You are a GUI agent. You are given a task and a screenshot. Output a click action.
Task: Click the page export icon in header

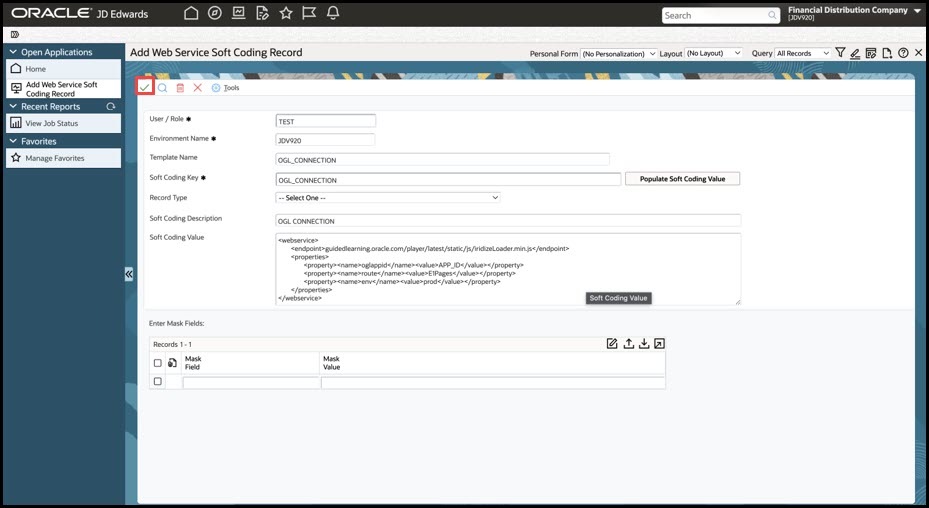pyautogui.click(x=887, y=53)
